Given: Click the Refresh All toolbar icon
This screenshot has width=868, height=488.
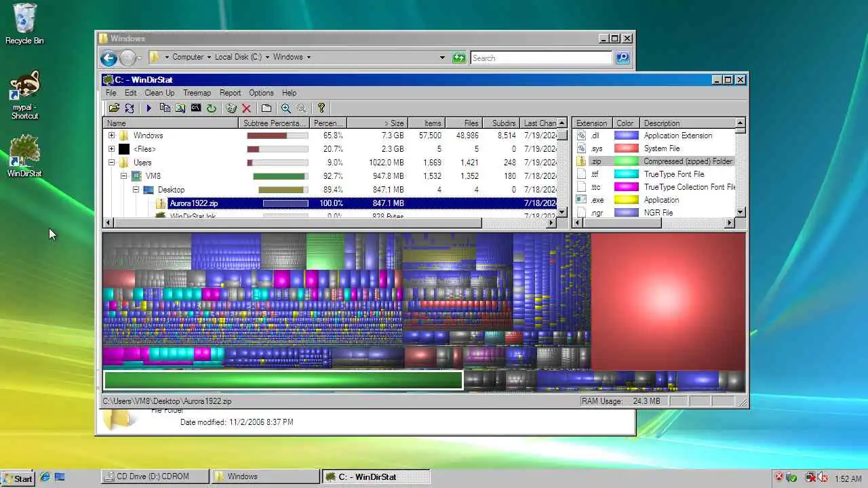Looking at the screenshot, I should pyautogui.click(x=130, y=108).
